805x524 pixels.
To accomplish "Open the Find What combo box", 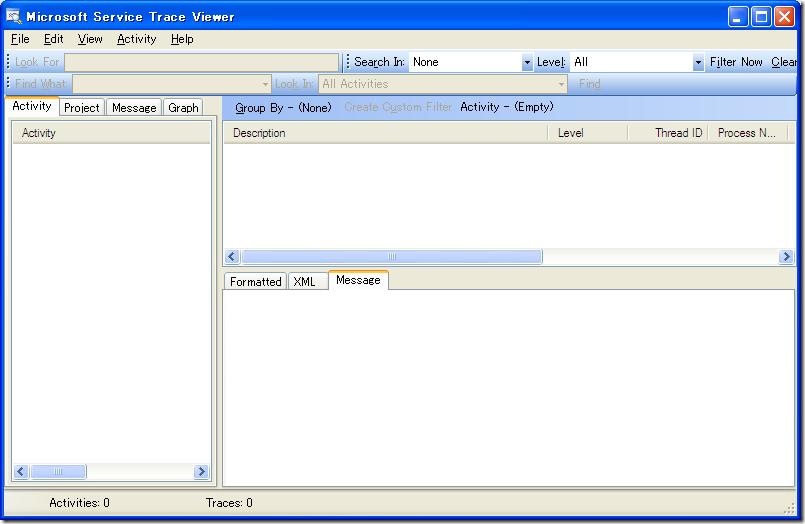I will (171, 84).
